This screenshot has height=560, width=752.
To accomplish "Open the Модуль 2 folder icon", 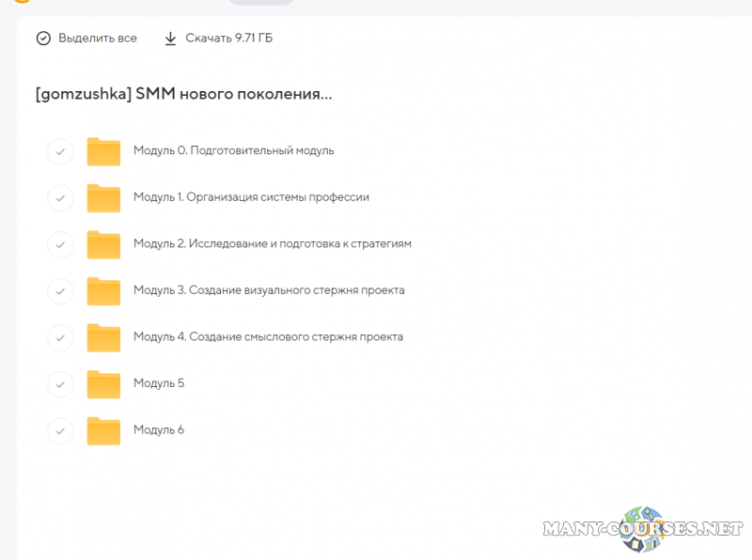I will click(x=103, y=243).
